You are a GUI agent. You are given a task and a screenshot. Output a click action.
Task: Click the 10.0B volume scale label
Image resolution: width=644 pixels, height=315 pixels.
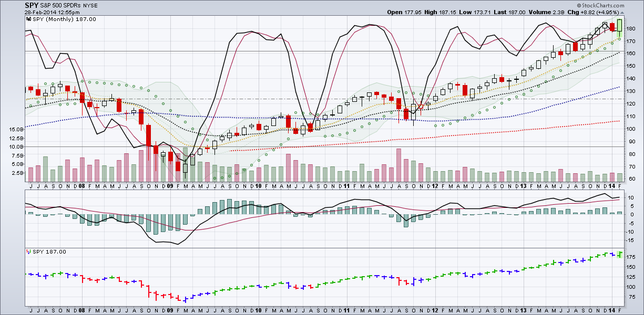pos(16,146)
